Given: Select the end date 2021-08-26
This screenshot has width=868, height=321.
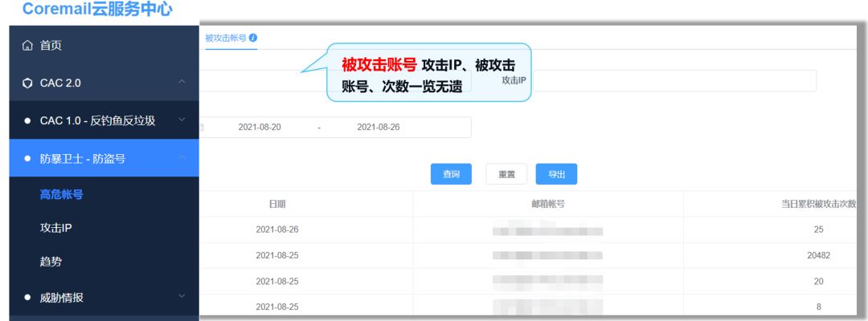Looking at the screenshot, I should [x=378, y=128].
